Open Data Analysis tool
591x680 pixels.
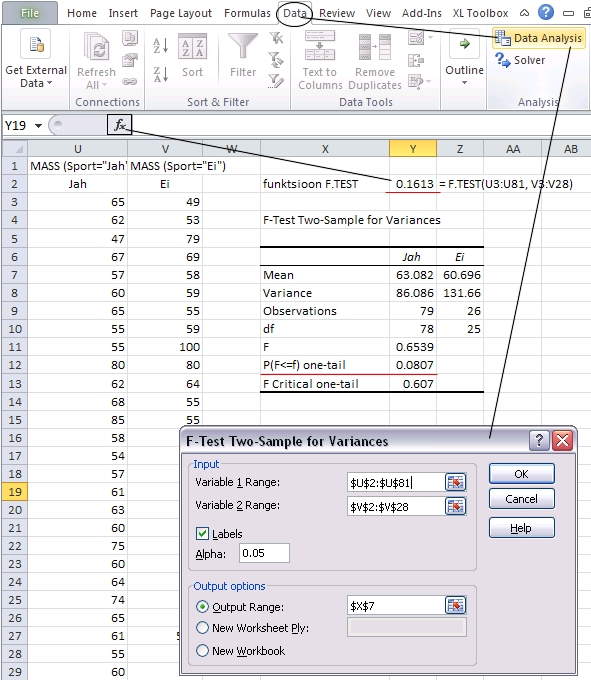pyautogui.click(x=539, y=38)
